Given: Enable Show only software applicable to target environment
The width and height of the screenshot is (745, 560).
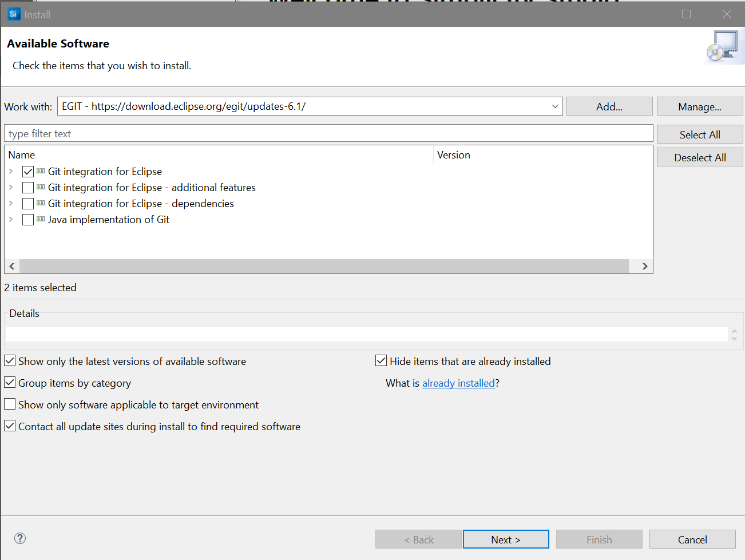Looking at the screenshot, I should pos(9,404).
